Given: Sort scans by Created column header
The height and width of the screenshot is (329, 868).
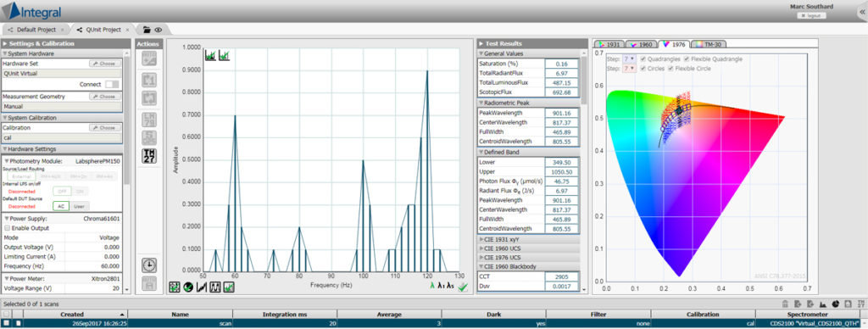Looking at the screenshot, I should coord(72,314).
